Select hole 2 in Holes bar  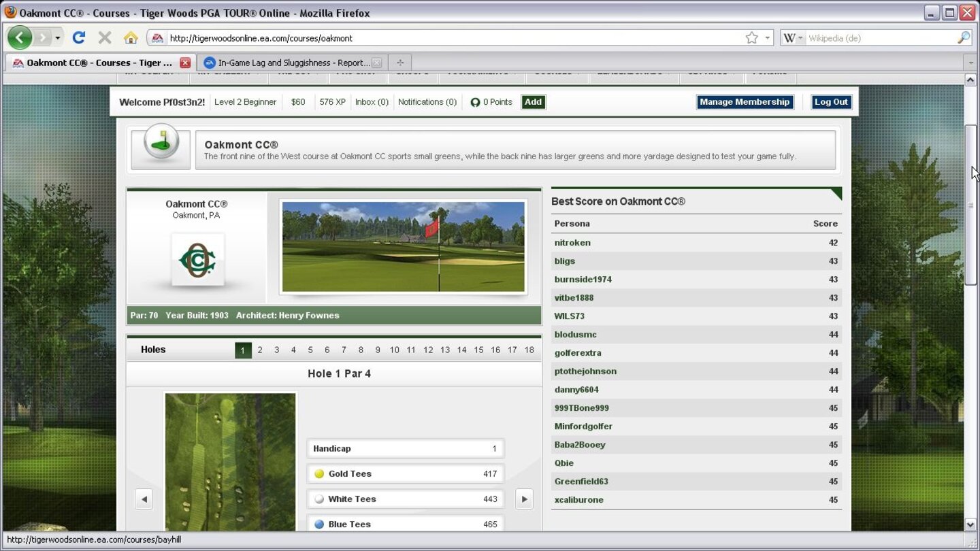[260, 350]
